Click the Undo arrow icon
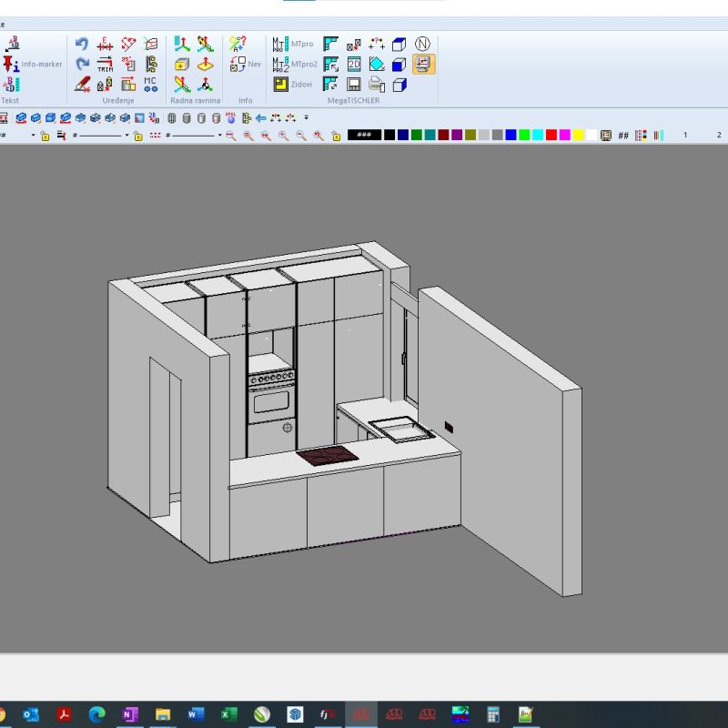This screenshot has width=728, height=728. click(82, 45)
